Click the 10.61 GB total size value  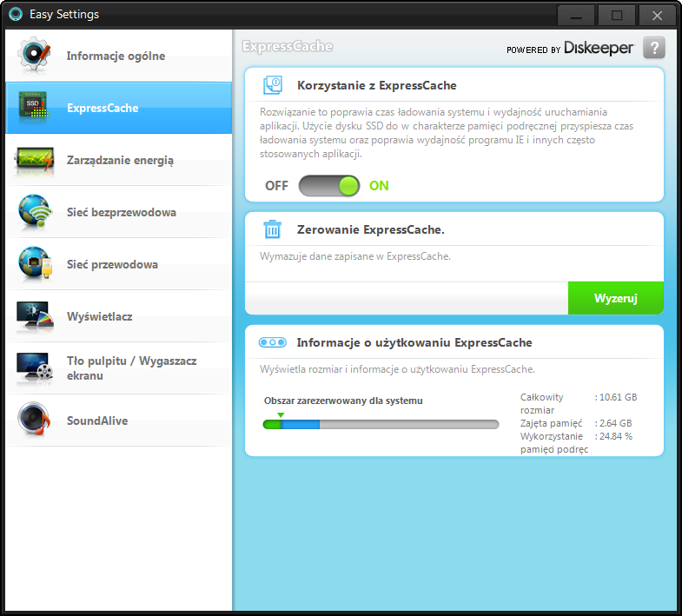coord(616,397)
